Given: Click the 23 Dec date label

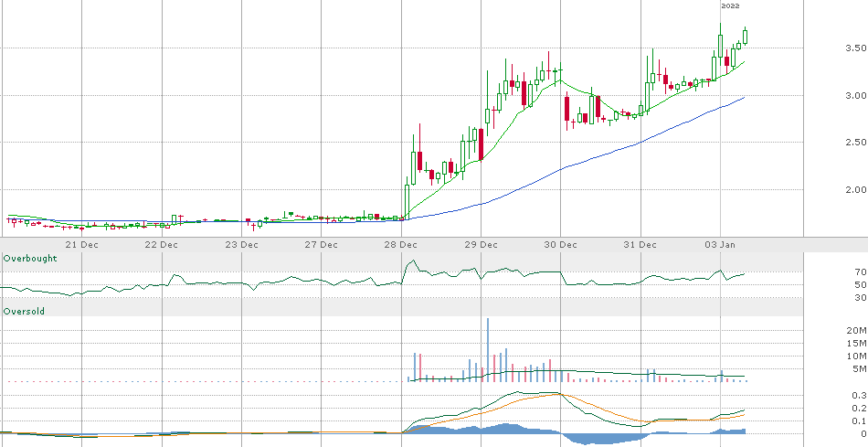Looking at the screenshot, I should point(242,244).
